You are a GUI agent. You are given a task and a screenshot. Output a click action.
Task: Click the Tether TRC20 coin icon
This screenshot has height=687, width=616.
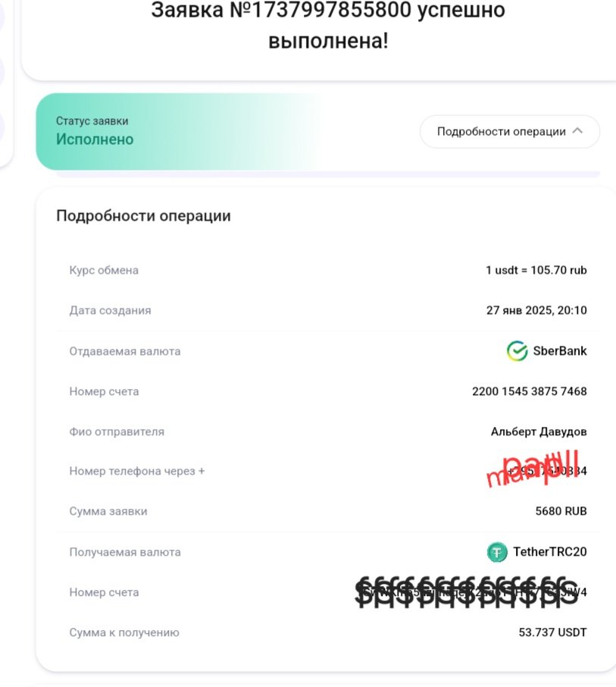[497, 552]
